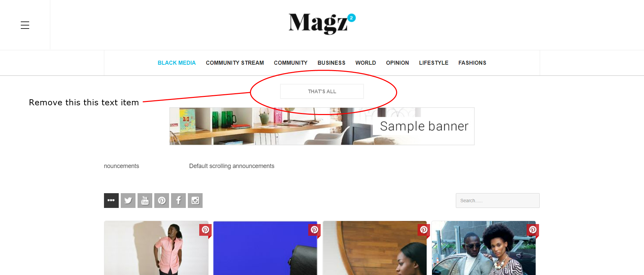Open the Lifestyle menu item
This screenshot has height=275, width=644.
coord(434,63)
